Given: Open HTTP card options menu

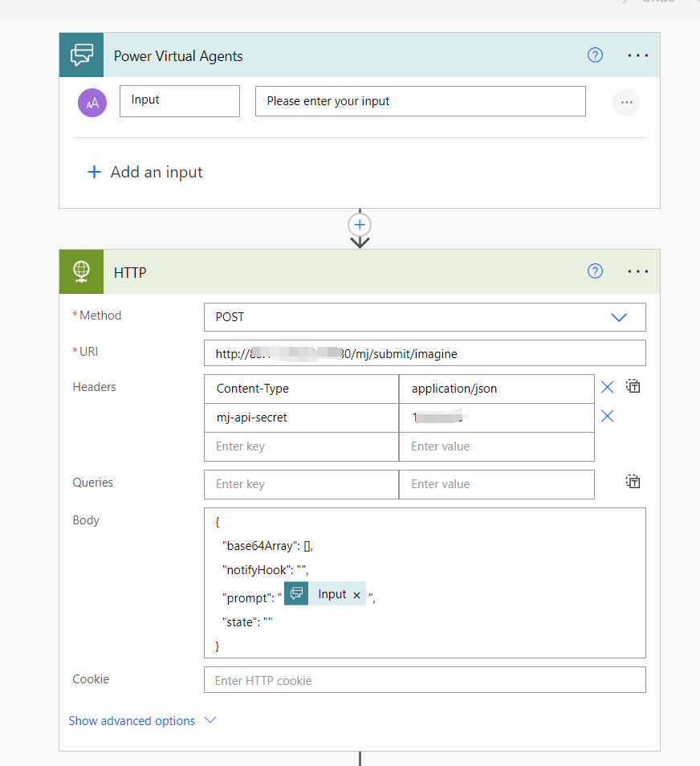Looking at the screenshot, I should click(x=638, y=271).
